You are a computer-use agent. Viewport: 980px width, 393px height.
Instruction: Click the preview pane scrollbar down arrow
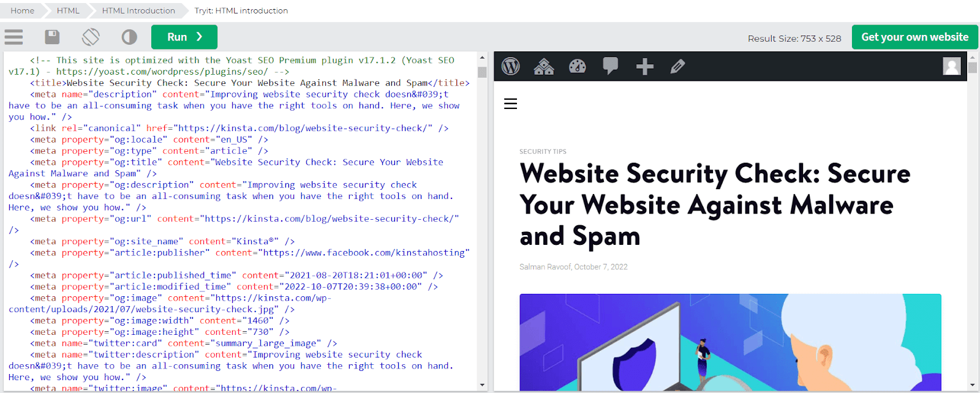coord(973,386)
